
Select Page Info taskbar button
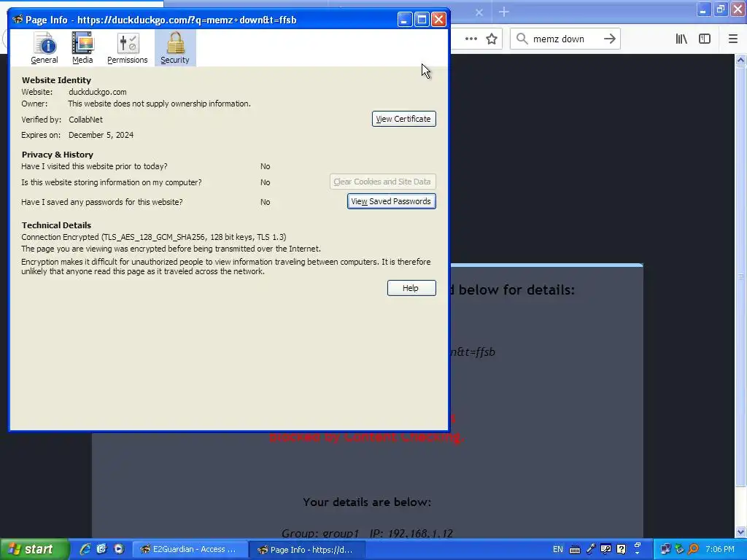307,550
